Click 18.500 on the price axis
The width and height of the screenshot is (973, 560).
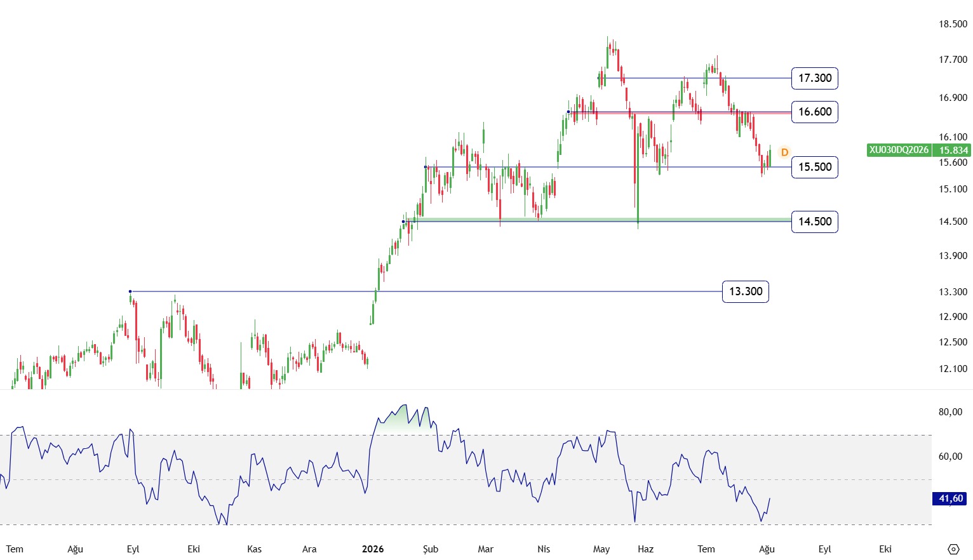953,24
